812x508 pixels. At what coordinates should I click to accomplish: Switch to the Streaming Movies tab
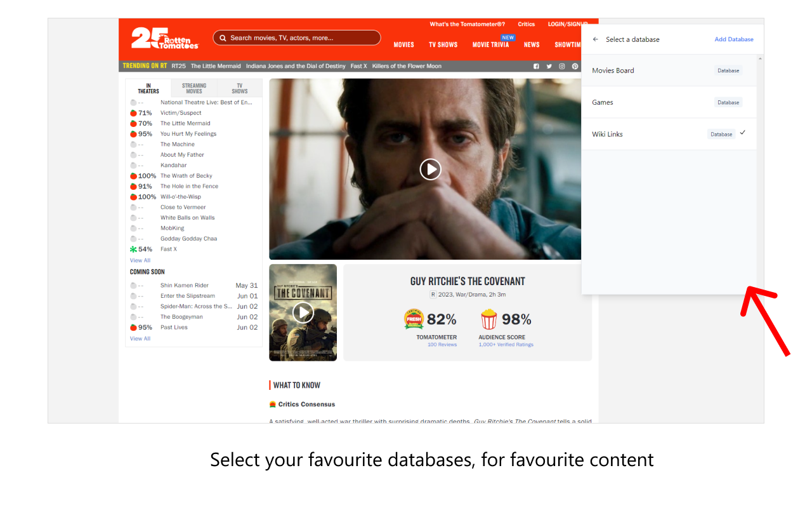coord(194,88)
